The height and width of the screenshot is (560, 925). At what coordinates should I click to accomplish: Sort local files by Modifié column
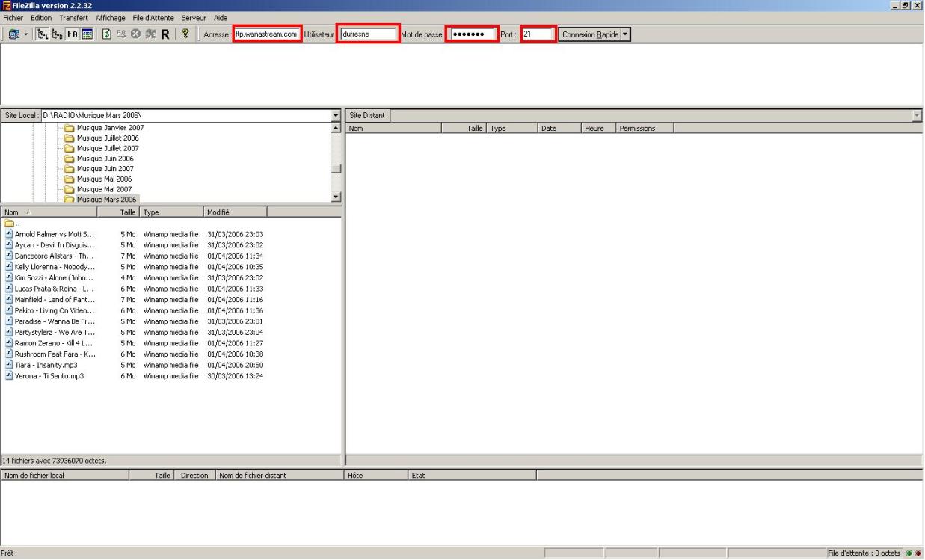236,212
